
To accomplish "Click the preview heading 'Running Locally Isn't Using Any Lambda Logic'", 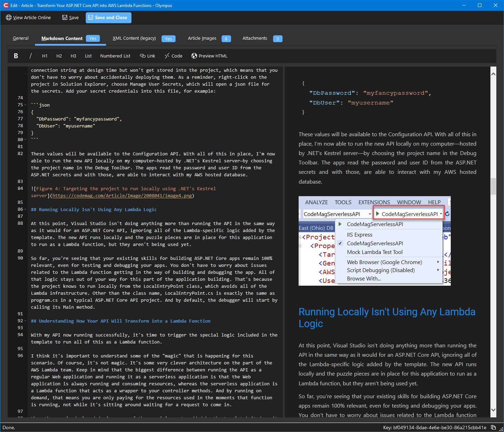I will [x=387, y=317].
